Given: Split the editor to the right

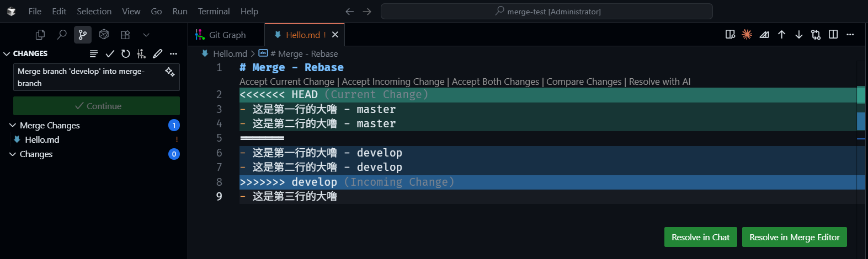Looking at the screenshot, I should point(833,35).
